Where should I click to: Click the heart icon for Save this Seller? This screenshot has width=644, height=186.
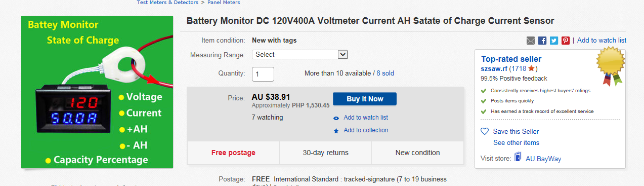(x=485, y=131)
